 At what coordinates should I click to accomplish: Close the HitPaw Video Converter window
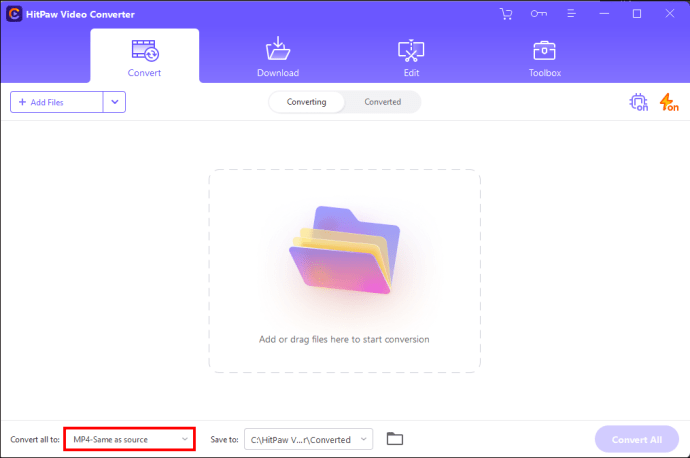(x=669, y=14)
